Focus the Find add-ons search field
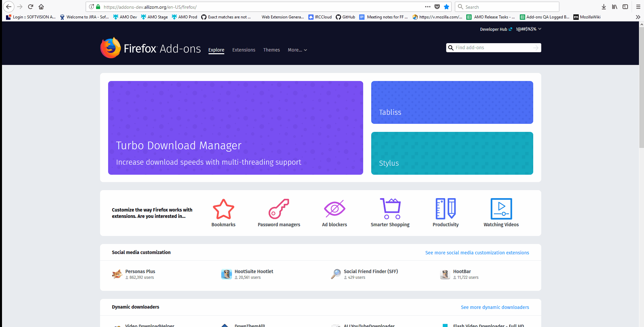 pos(493,48)
